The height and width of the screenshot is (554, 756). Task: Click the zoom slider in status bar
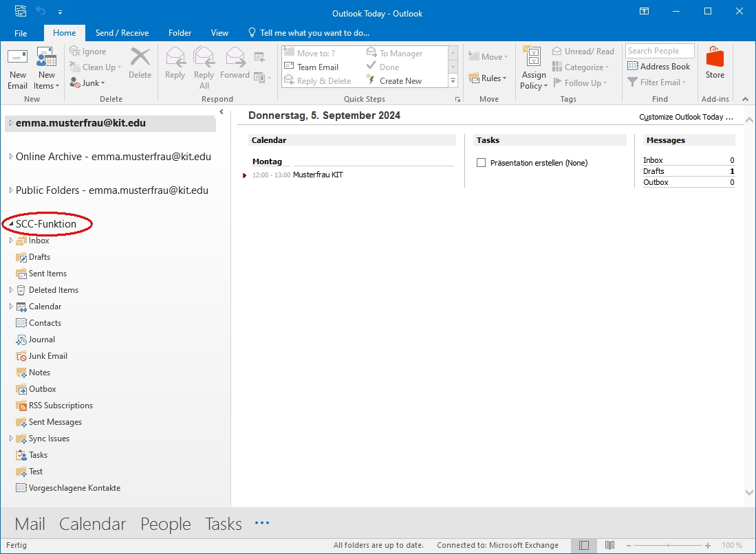coord(668,545)
